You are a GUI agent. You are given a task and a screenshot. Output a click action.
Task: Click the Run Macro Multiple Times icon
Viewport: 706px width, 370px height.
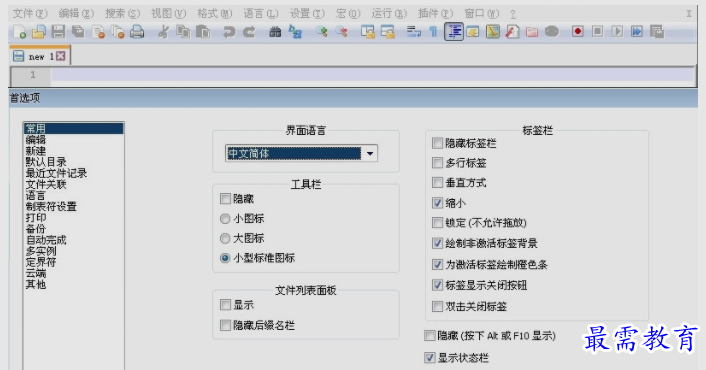(637, 32)
